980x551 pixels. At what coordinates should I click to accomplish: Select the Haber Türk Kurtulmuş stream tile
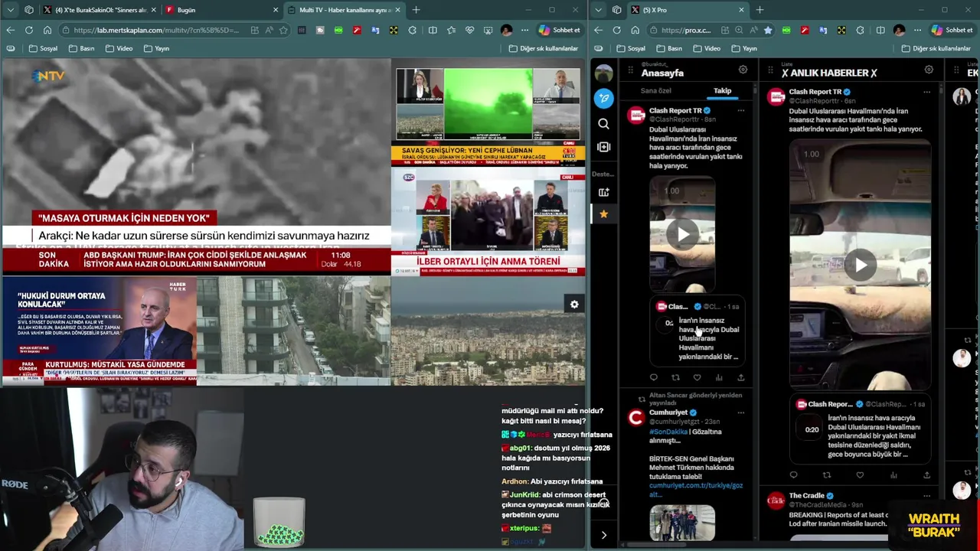pyautogui.click(x=99, y=331)
